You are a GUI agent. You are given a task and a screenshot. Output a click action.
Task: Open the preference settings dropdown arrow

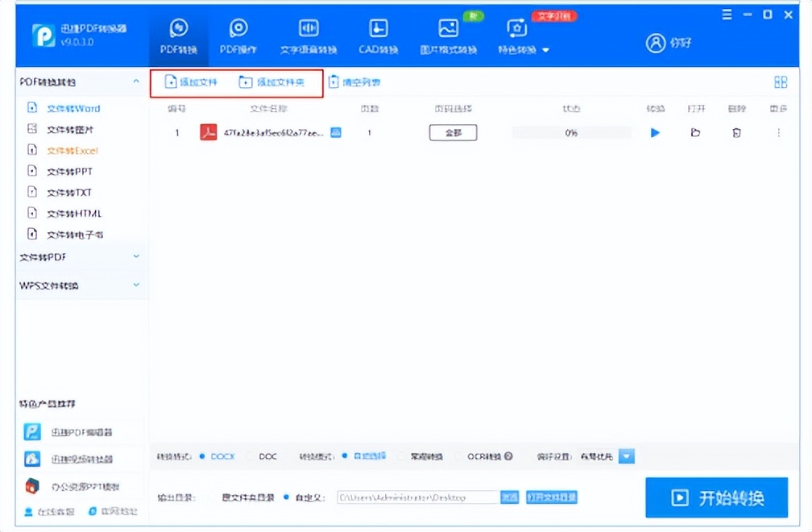coord(627,456)
